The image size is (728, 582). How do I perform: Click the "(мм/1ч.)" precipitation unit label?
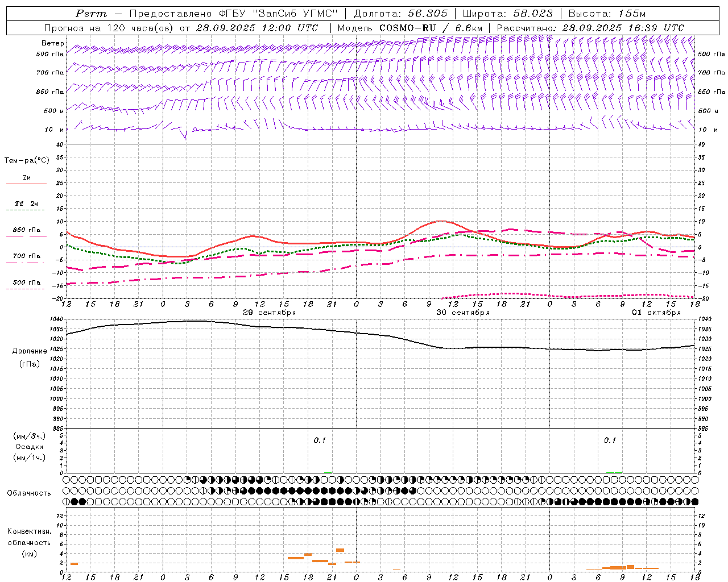pos(29,458)
